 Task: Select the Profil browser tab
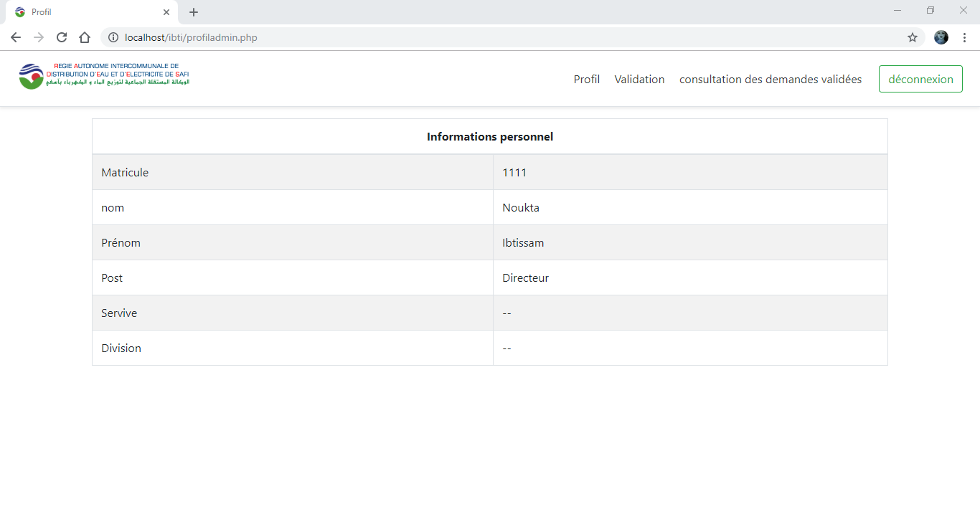(x=41, y=11)
